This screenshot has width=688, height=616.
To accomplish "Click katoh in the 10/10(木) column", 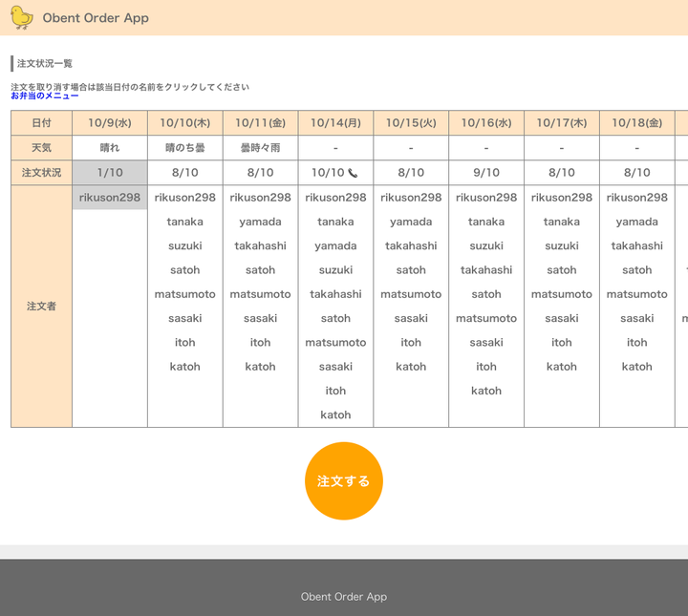I will (x=185, y=367).
